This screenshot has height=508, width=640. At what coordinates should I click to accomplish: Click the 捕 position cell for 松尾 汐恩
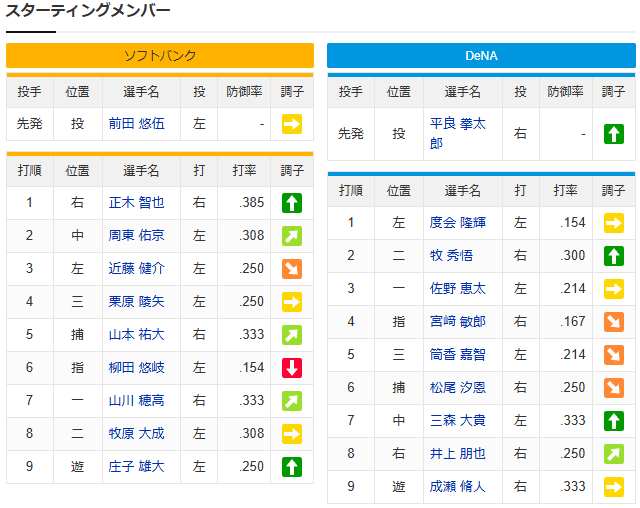pyautogui.click(x=399, y=388)
